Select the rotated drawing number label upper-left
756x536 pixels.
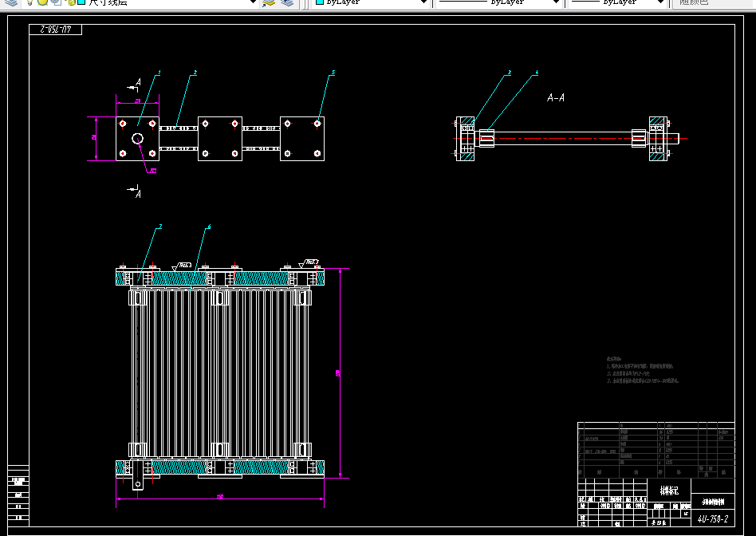56,30
